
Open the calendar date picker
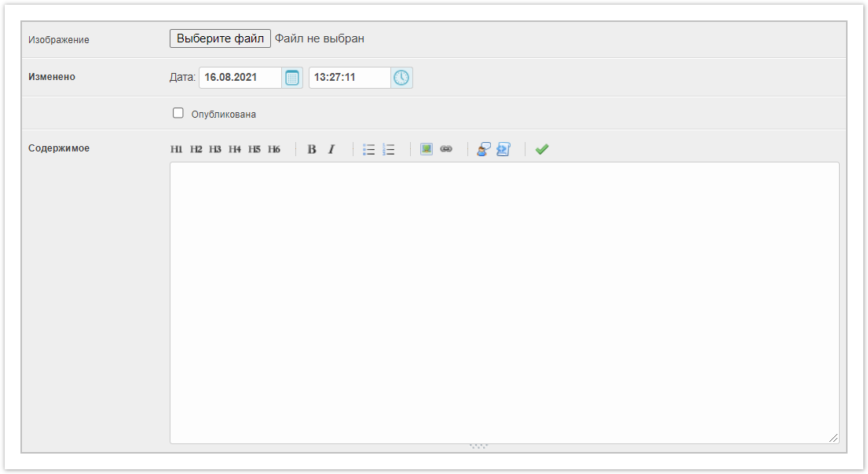pos(292,78)
